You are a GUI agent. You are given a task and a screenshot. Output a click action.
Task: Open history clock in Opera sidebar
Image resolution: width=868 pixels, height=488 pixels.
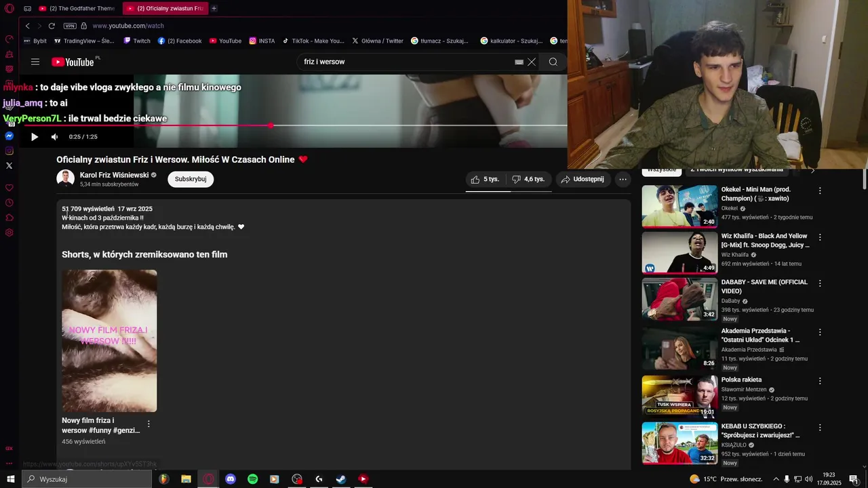pos(9,203)
